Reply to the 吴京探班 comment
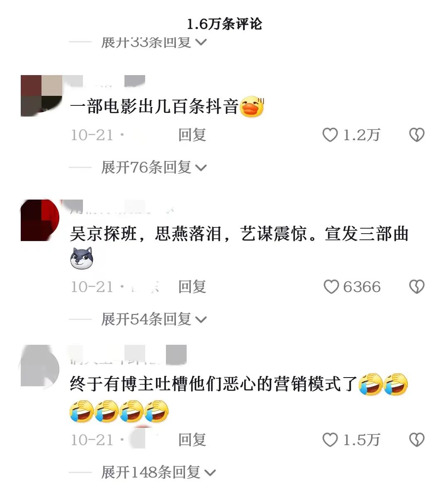This screenshot has width=448, height=490. [192, 287]
